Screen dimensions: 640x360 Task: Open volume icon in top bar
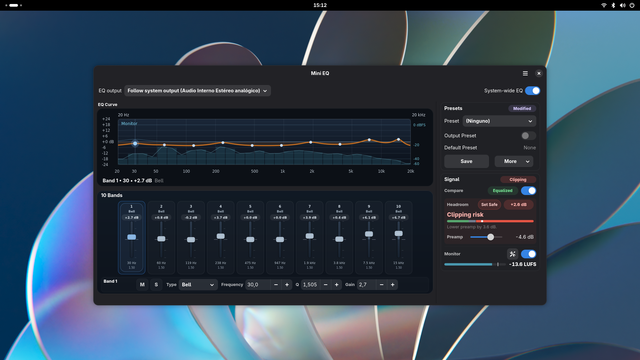point(622,5)
